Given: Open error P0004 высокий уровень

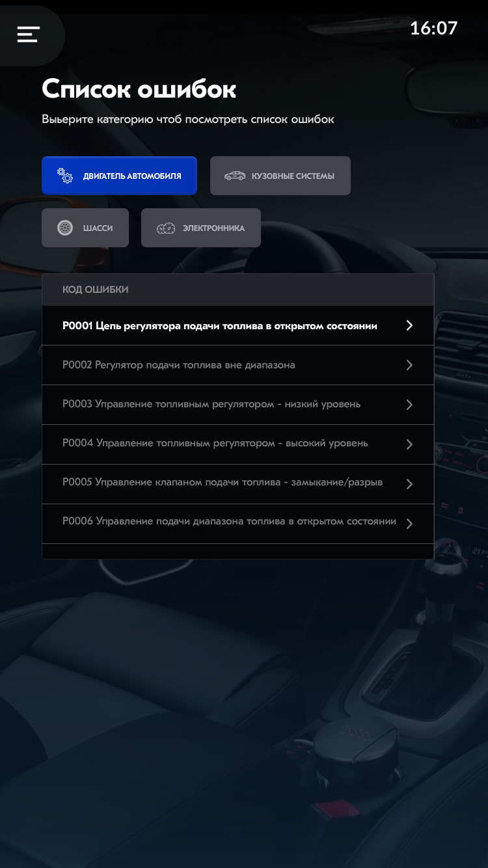Looking at the screenshot, I should point(237,444).
